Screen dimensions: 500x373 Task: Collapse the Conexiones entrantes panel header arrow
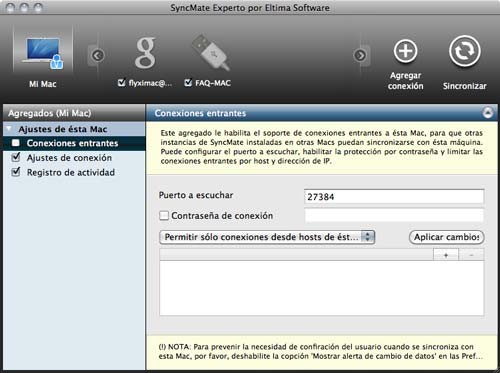coord(488,113)
